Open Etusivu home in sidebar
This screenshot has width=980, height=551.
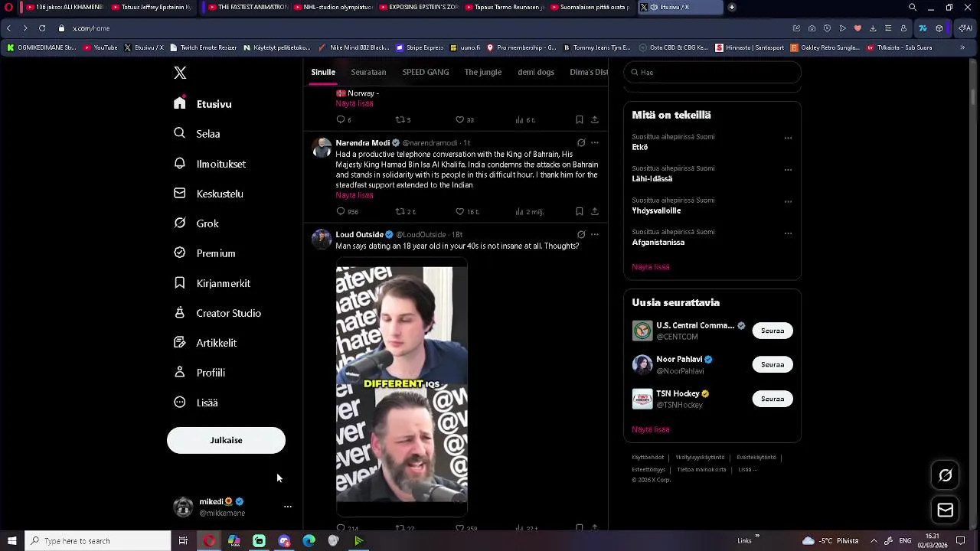203,104
